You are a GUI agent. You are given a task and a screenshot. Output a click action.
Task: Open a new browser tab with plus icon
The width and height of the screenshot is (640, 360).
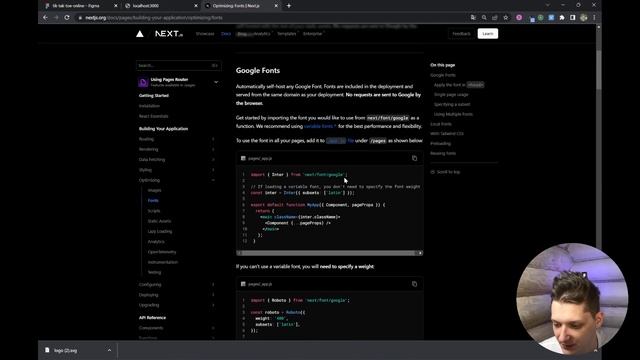tap(289, 6)
